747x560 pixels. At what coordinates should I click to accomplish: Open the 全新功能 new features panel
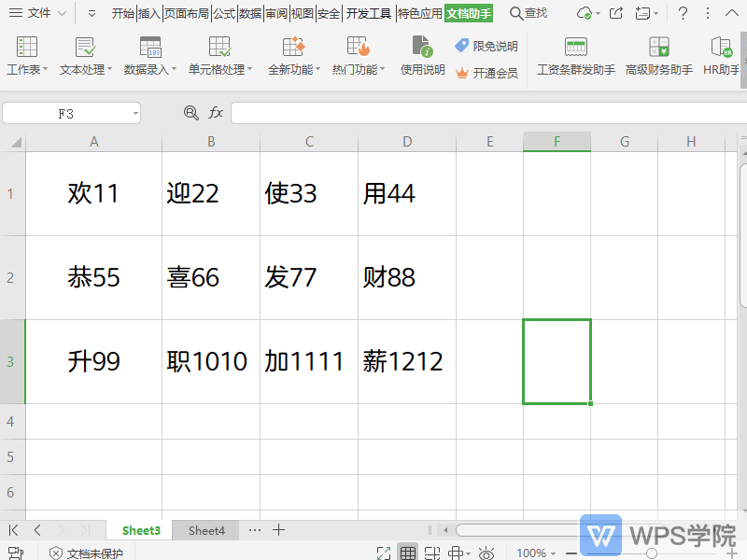[291, 56]
